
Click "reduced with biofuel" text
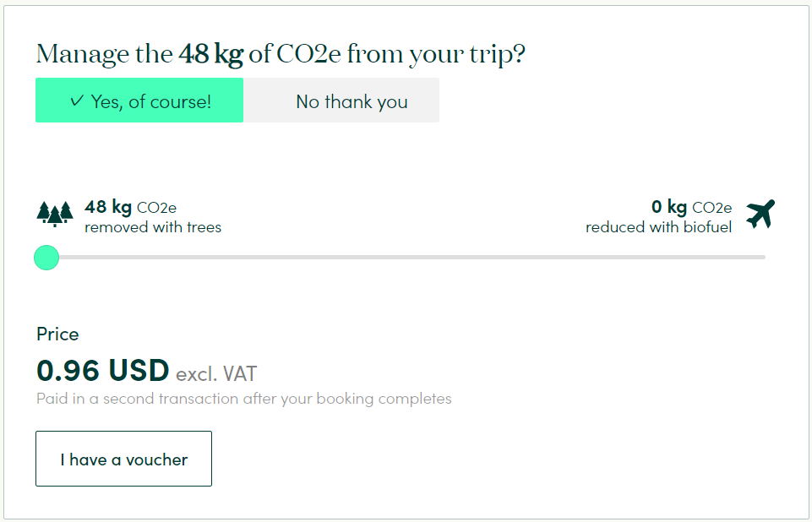[x=659, y=227]
